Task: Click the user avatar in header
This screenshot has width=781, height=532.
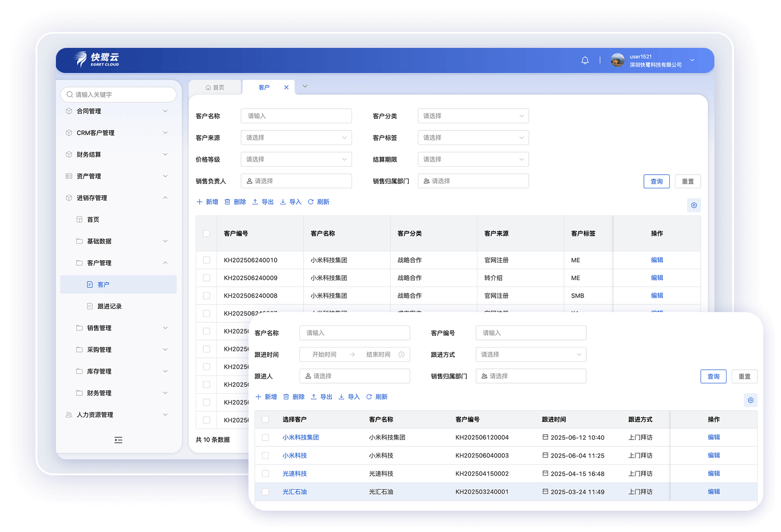Action: click(x=617, y=60)
